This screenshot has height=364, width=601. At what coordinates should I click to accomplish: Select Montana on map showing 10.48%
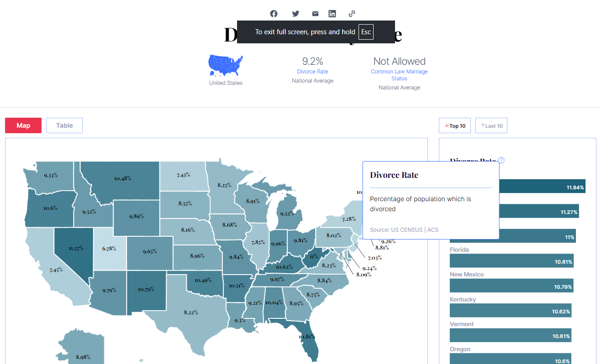tap(121, 178)
